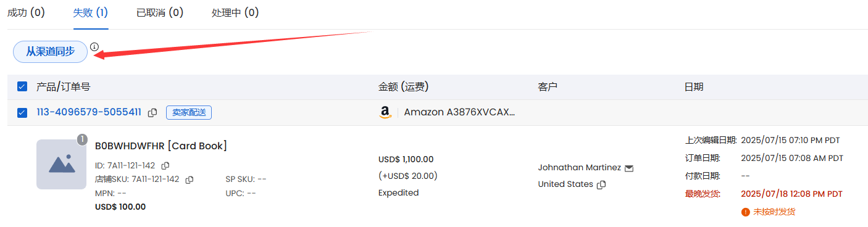868x227 pixels.
Task: Click the info icon beside 从渠道同步
Action: (x=94, y=47)
